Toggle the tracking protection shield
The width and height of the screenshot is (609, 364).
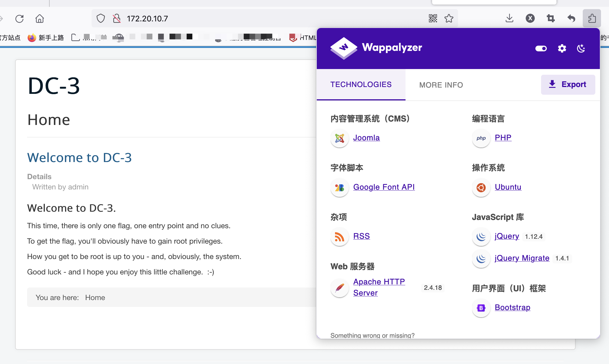tap(100, 18)
